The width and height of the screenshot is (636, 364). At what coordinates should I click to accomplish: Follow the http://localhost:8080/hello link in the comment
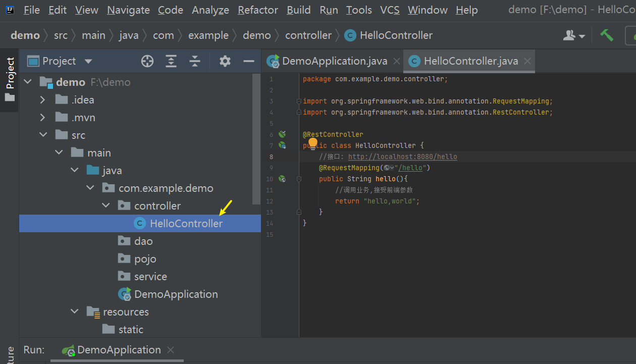(x=403, y=157)
